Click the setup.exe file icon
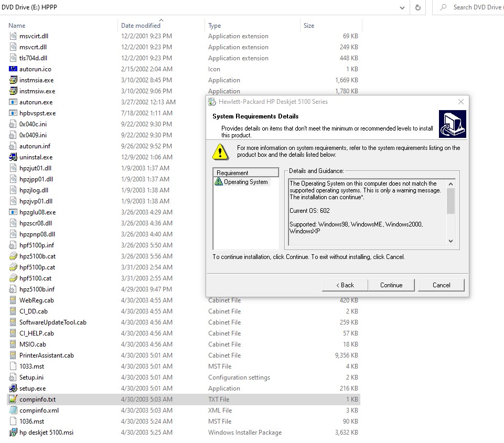 pos(13,388)
